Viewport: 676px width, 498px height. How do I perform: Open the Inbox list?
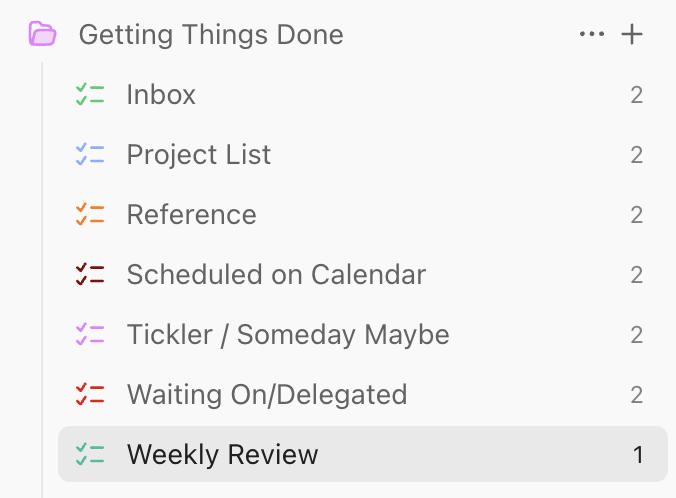[x=161, y=95]
